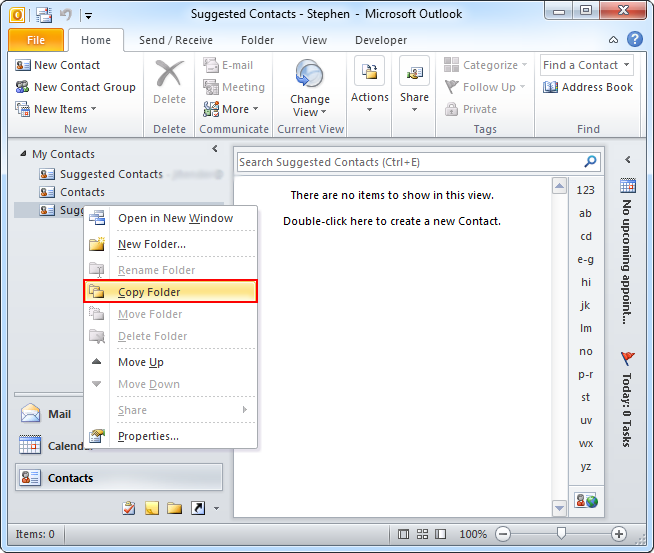Switch to the View tab
Screen dimensions: 654x553
tap(314, 40)
